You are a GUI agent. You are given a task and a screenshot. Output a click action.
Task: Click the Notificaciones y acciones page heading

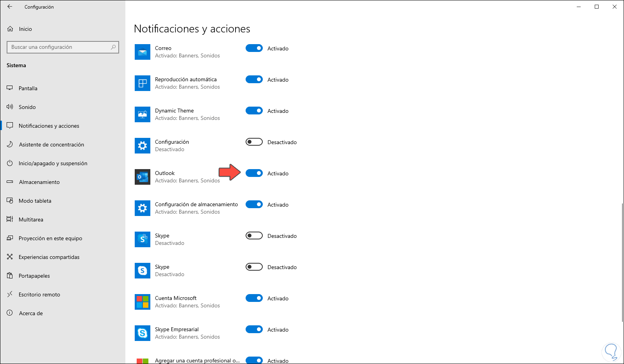(192, 29)
